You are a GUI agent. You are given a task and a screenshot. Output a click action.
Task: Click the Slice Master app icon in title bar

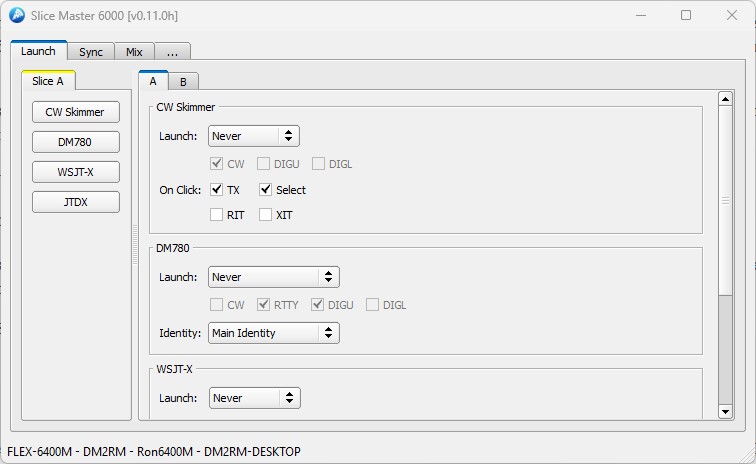(x=17, y=15)
